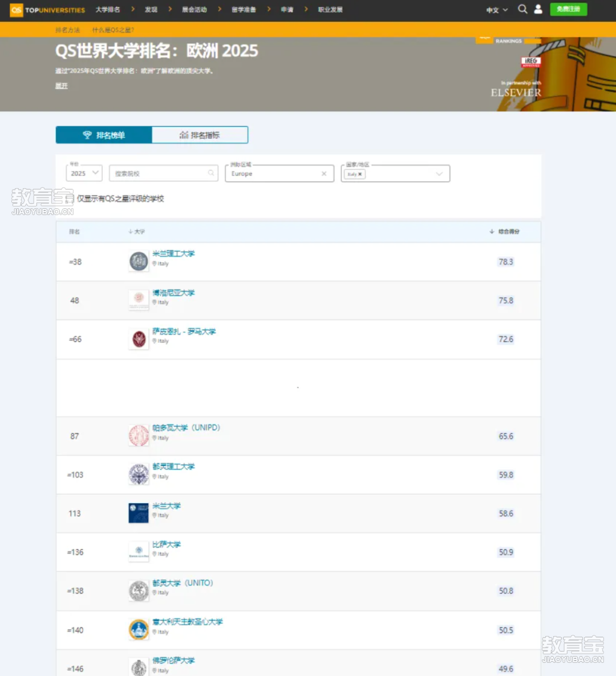Open the 职业发展 navigation menu
This screenshot has width=616, height=676.
click(330, 10)
